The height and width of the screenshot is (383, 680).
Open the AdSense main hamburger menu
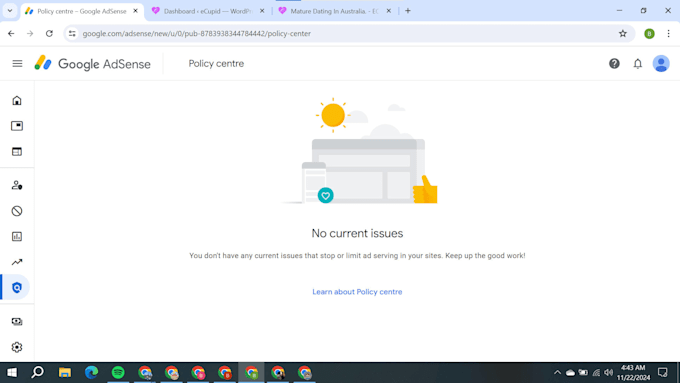tap(17, 64)
